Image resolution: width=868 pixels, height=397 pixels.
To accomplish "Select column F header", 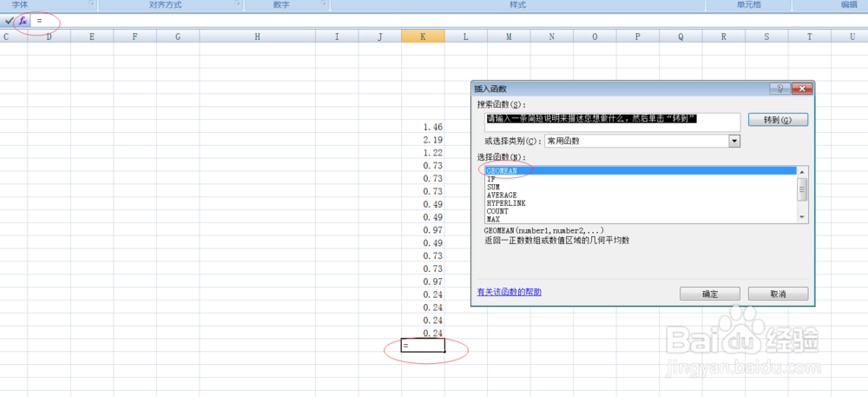I will point(135,36).
